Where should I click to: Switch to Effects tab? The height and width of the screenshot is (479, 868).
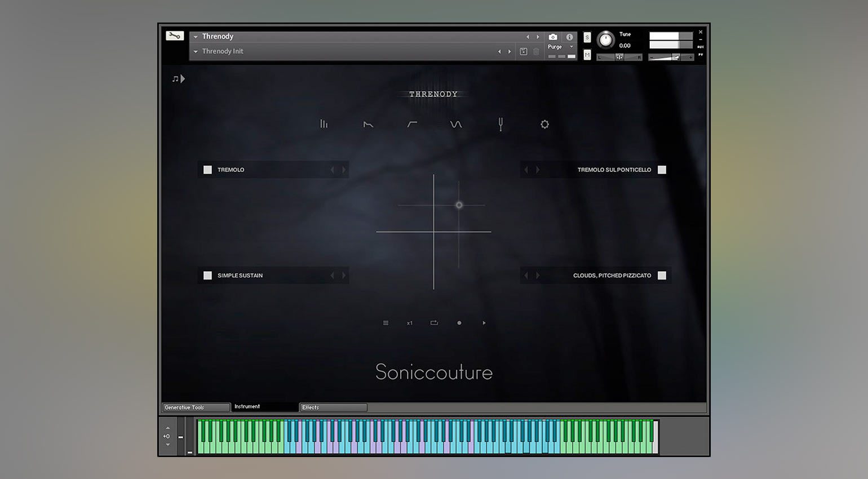(x=333, y=407)
